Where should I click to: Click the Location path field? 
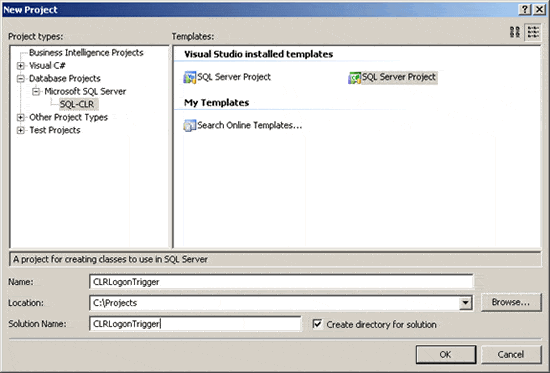[x=274, y=303]
